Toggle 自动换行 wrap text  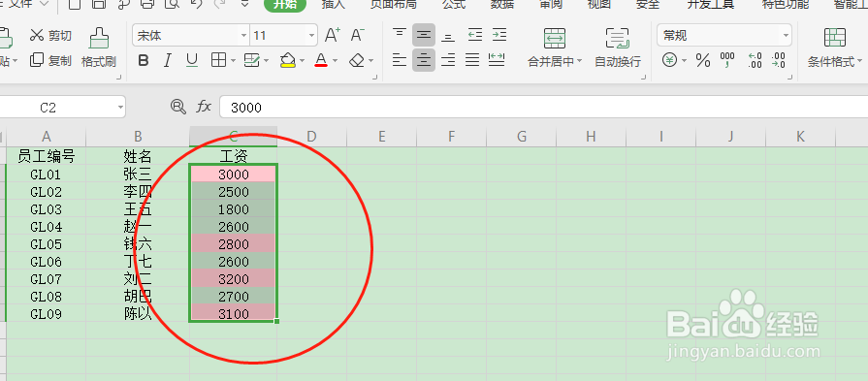tap(617, 48)
